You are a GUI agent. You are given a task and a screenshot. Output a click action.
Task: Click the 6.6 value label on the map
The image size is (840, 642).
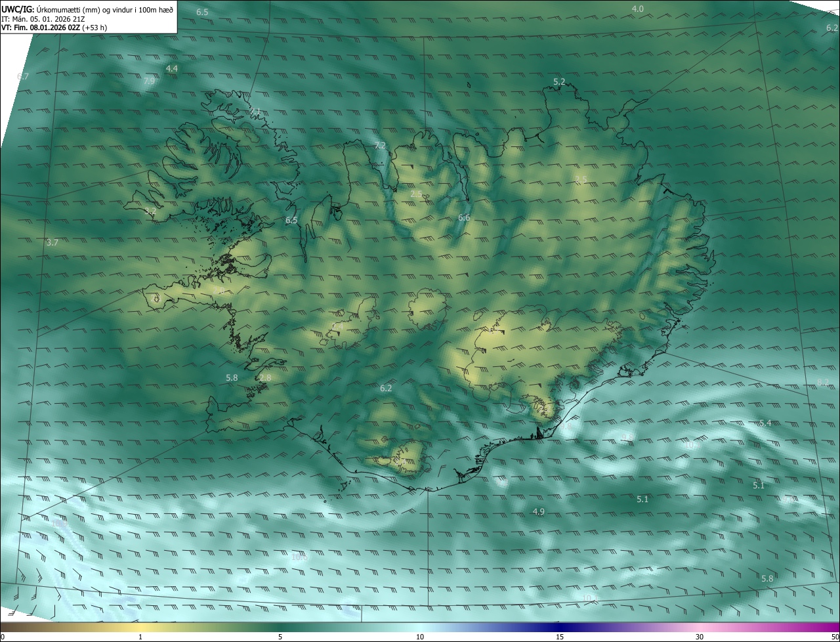point(464,217)
